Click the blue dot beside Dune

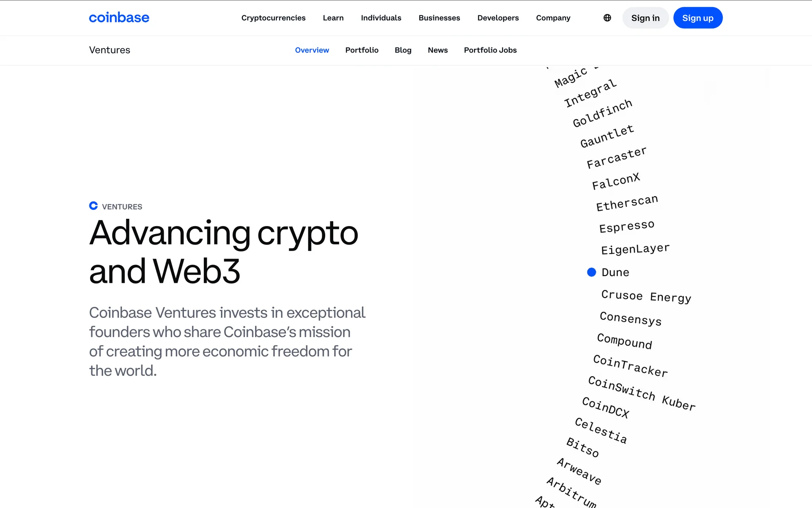point(591,272)
